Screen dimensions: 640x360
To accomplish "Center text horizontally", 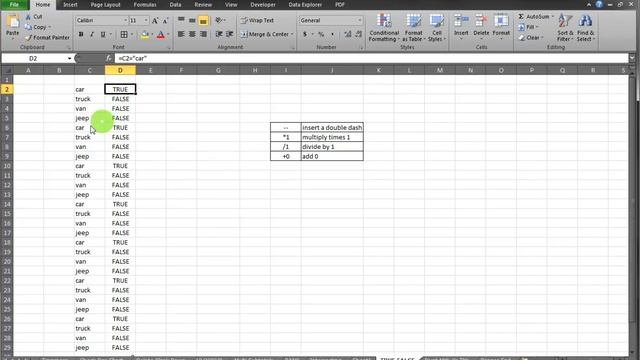I will click(192, 34).
